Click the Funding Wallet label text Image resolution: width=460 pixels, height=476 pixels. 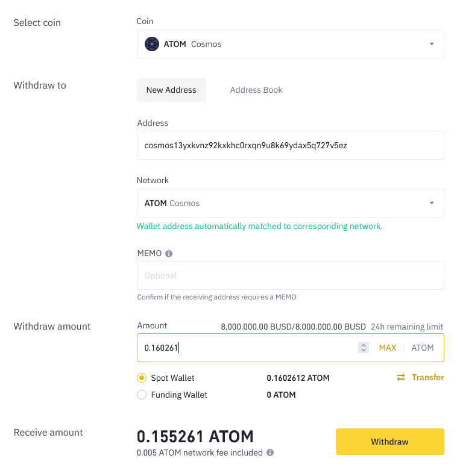coord(179,395)
